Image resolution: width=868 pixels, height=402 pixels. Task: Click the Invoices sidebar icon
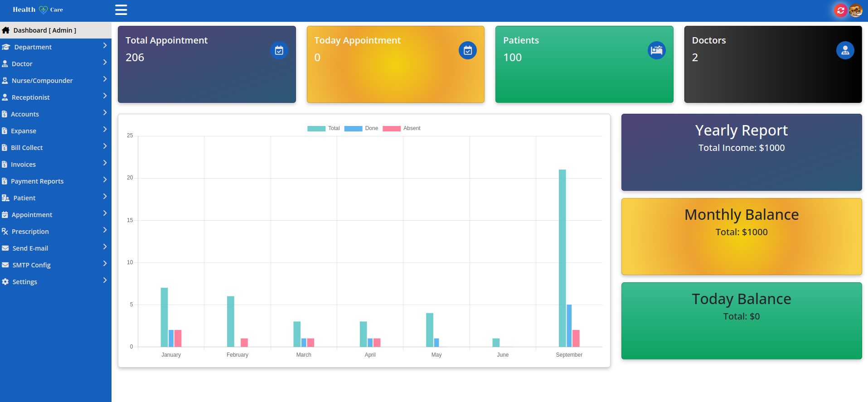(5, 165)
